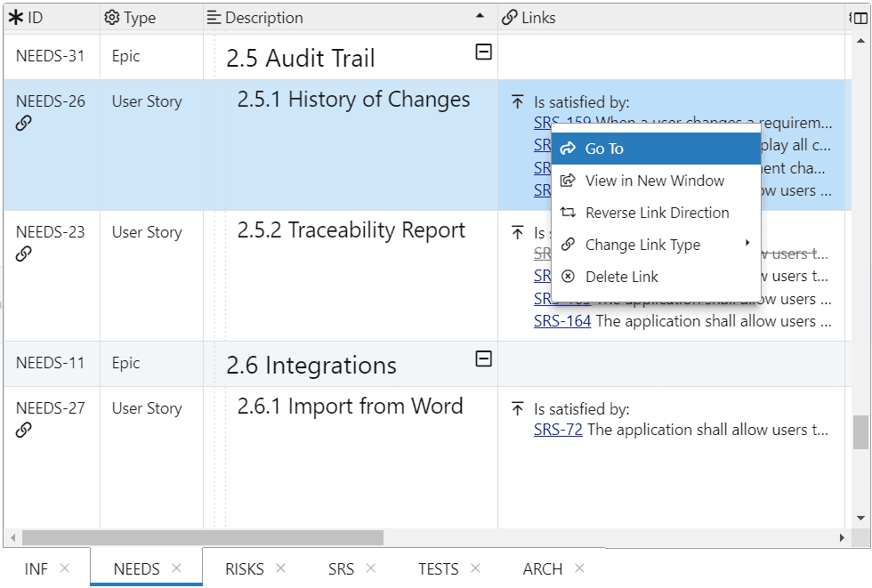872x588 pixels.
Task: Click the upward arrow icon beside NEEDS-27 links
Action: tap(518, 409)
